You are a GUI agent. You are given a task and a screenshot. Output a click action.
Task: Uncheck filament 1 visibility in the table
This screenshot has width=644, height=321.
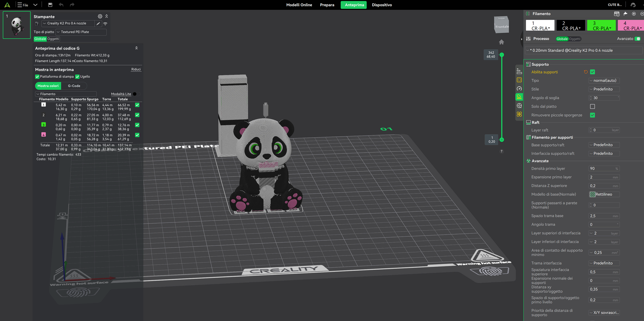[137, 105]
